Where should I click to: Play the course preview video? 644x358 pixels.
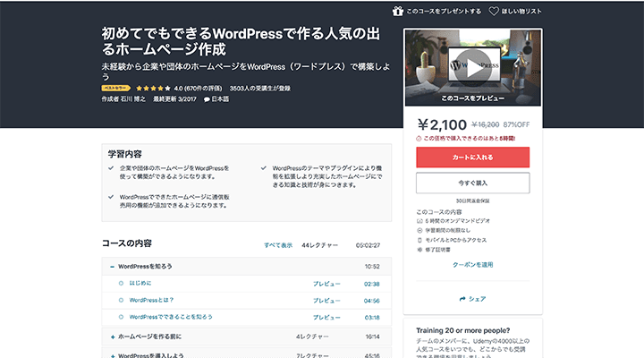pos(473,68)
